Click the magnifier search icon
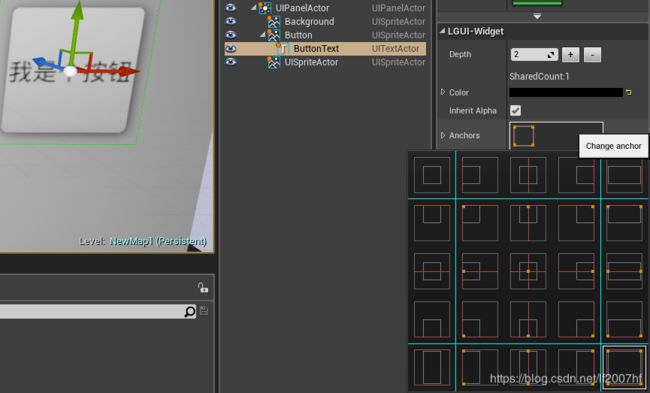The image size is (650, 393). (189, 311)
